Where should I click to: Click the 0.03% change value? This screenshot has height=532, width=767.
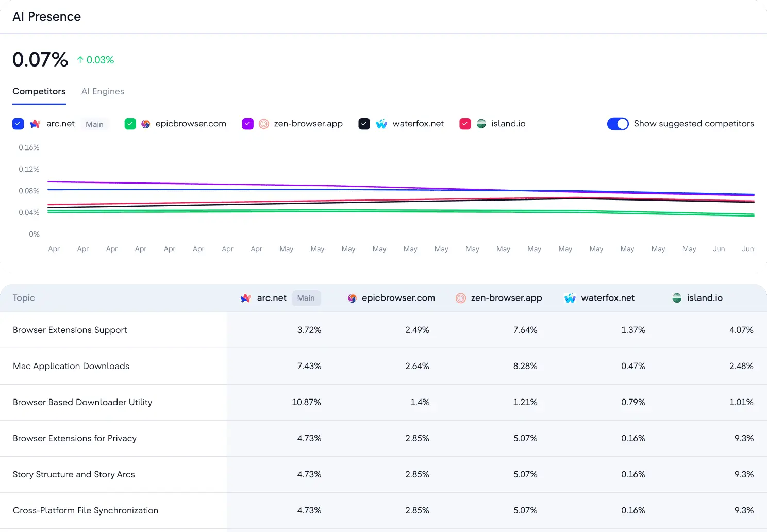[100, 60]
